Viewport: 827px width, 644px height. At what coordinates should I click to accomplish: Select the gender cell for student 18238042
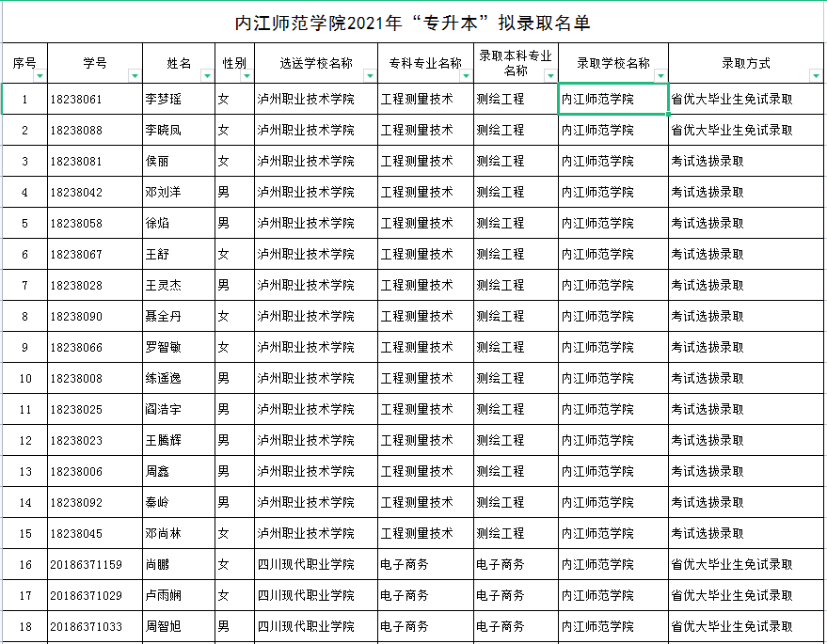234,192
